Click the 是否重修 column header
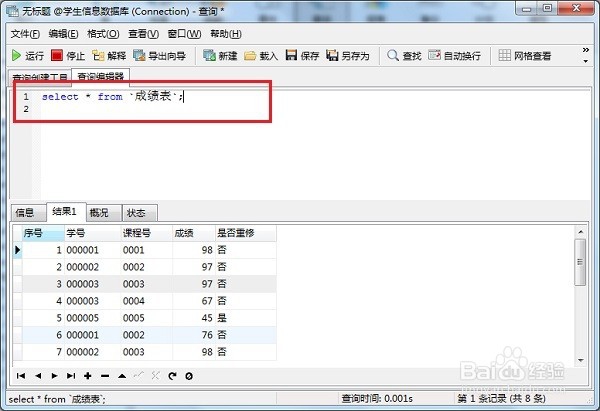 (245, 233)
